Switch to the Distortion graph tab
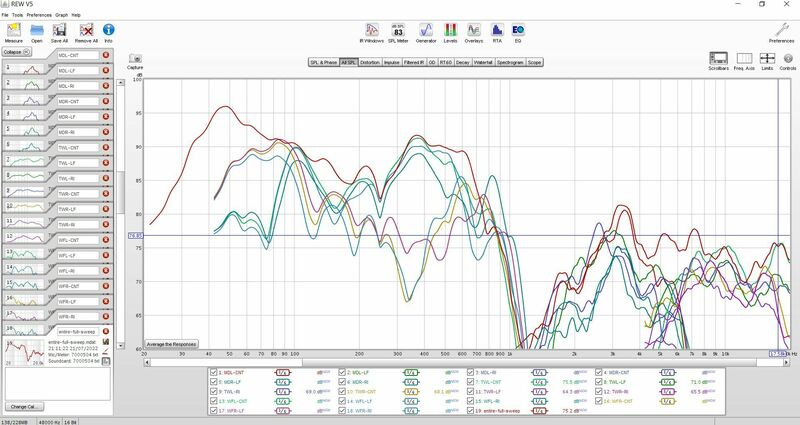The width and height of the screenshot is (800, 425). [370, 62]
